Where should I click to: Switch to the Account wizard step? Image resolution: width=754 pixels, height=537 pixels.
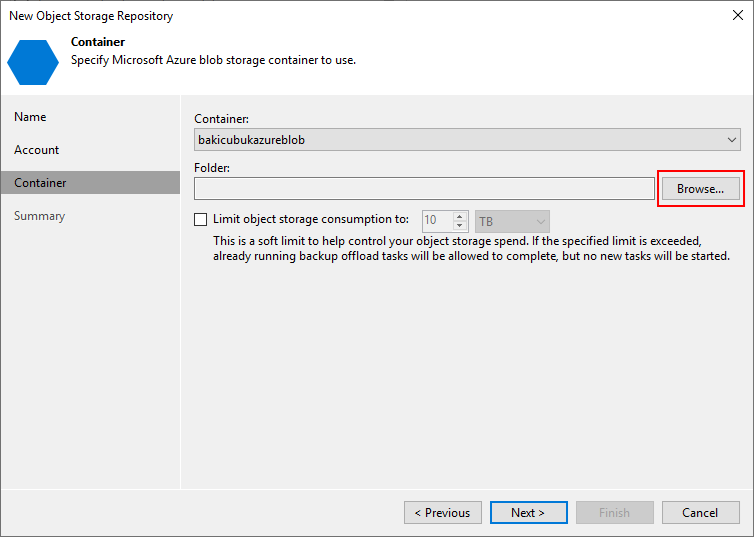(36, 150)
